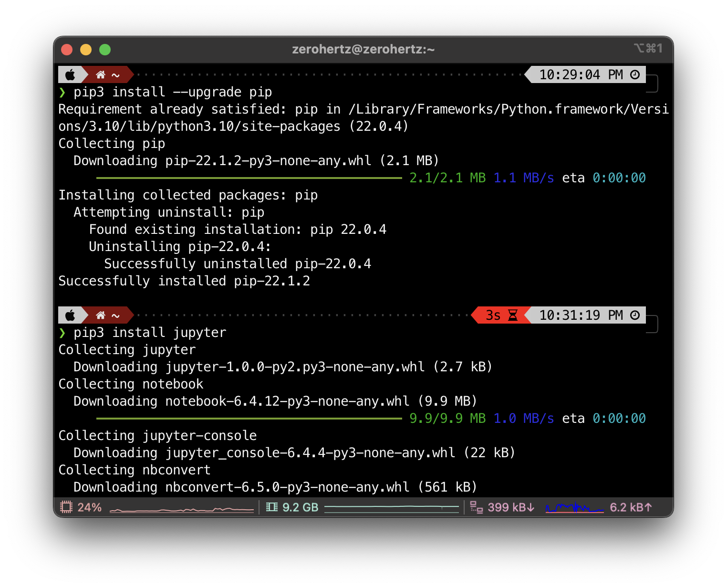The width and height of the screenshot is (727, 588).
Task: Click 'Collecting jupyter-console' line
Action: pos(157,435)
